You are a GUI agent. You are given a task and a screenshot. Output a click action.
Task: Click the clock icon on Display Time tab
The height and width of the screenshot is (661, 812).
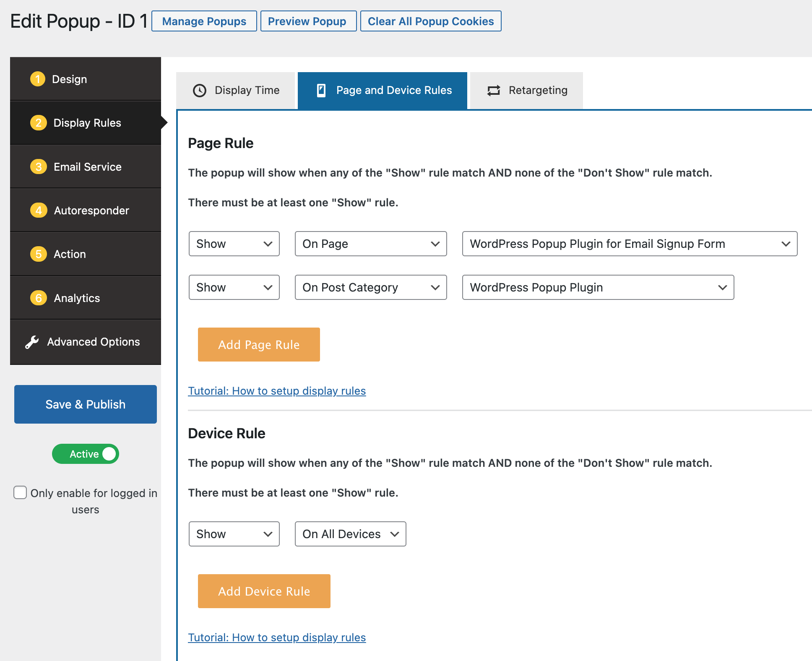(200, 91)
